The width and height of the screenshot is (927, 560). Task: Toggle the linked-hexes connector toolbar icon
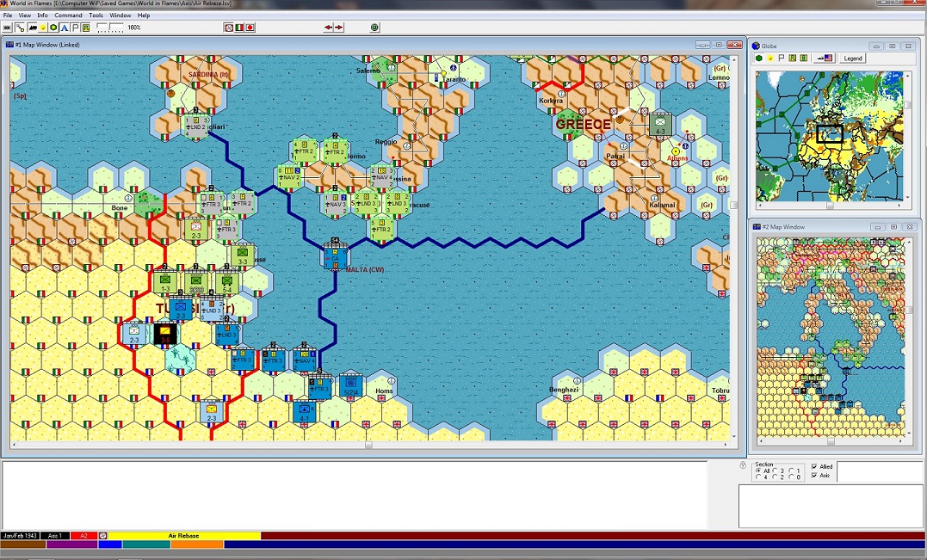[x=20, y=28]
